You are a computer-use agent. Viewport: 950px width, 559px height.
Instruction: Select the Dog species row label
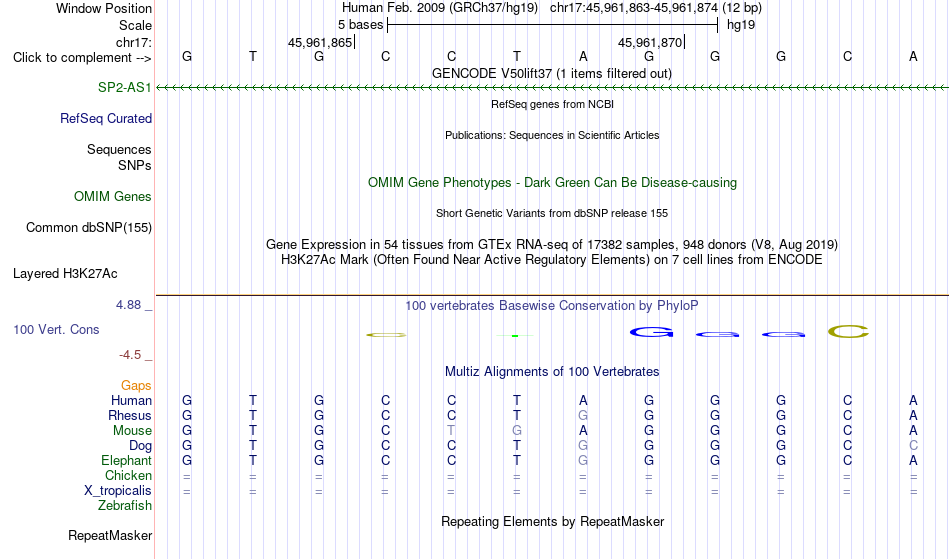[141, 446]
